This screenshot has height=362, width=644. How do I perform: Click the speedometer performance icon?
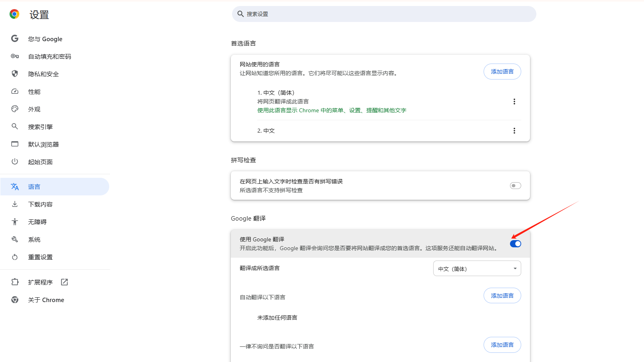15,91
